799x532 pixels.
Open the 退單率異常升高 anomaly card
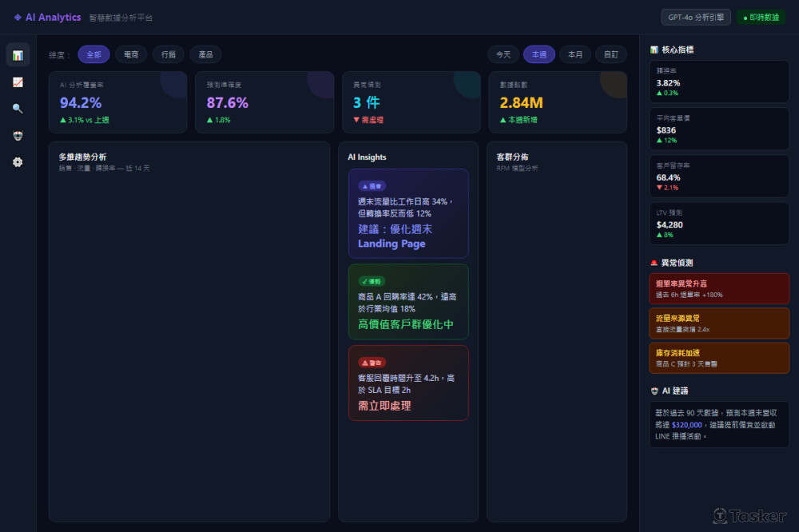coord(718,288)
